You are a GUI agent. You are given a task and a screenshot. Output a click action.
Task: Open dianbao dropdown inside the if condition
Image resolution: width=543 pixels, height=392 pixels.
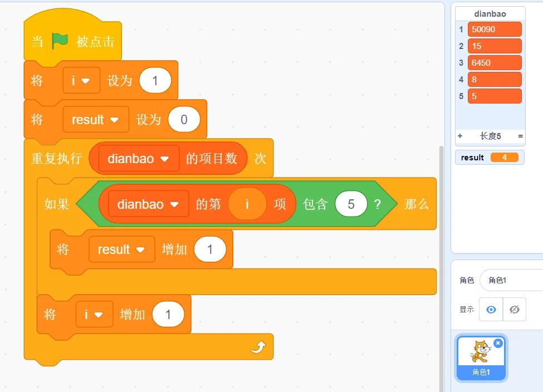[148, 204]
